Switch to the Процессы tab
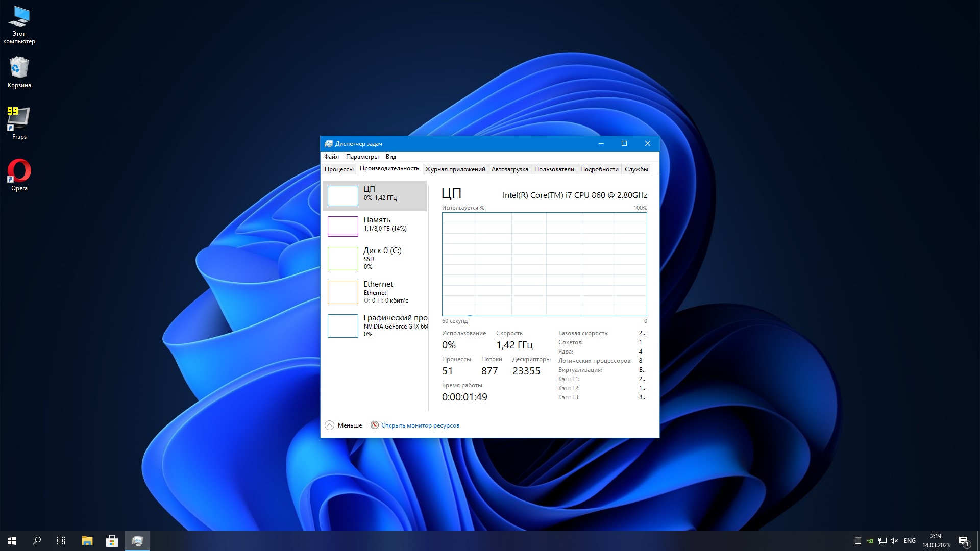 pos(339,169)
